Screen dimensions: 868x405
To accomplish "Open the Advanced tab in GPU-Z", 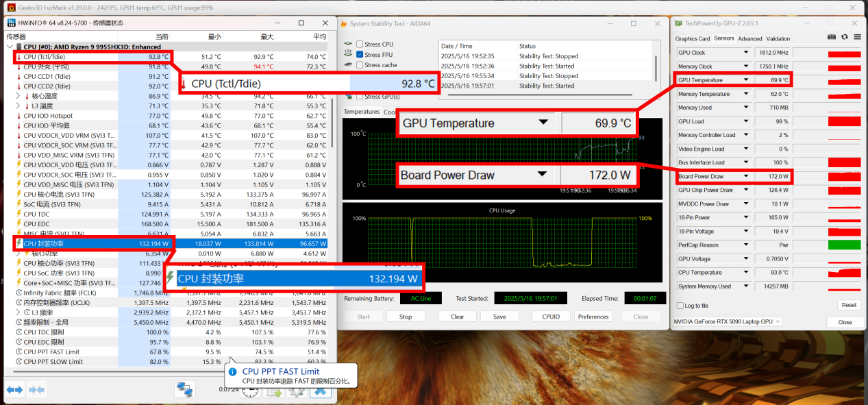I will pos(749,39).
